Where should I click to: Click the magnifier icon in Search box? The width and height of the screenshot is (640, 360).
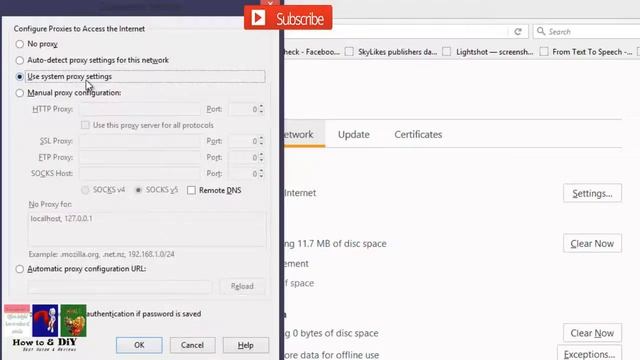(x=541, y=31)
